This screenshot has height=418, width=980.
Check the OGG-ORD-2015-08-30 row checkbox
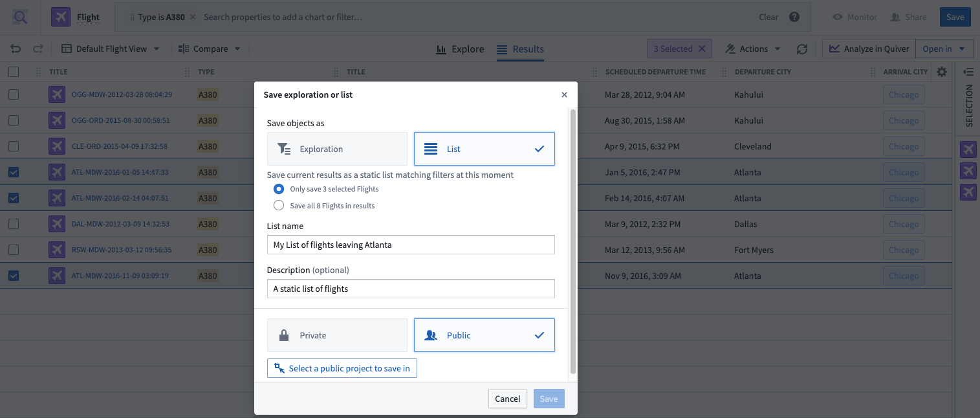coord(14,120)
